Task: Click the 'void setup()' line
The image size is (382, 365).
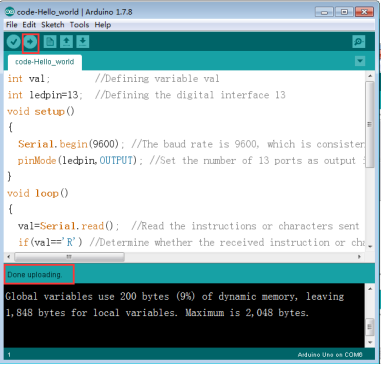Action: tap(41, 111)
